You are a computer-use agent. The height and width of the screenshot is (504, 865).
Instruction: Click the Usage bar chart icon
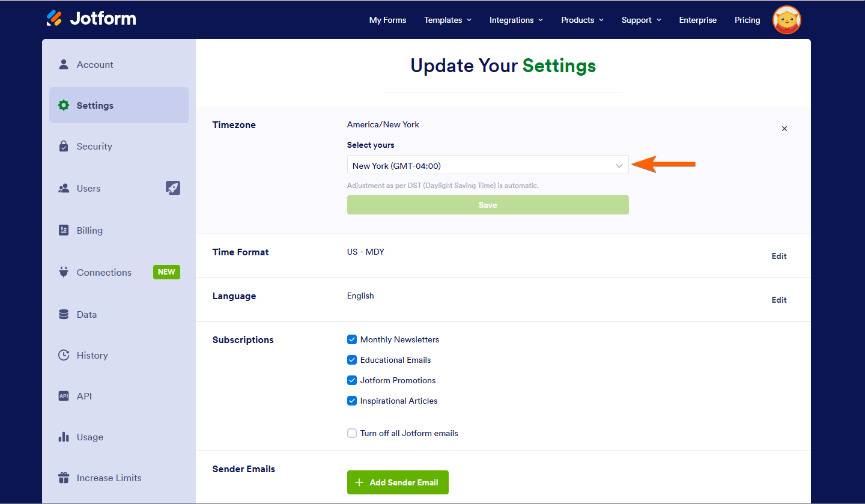[x=64, y=437]
